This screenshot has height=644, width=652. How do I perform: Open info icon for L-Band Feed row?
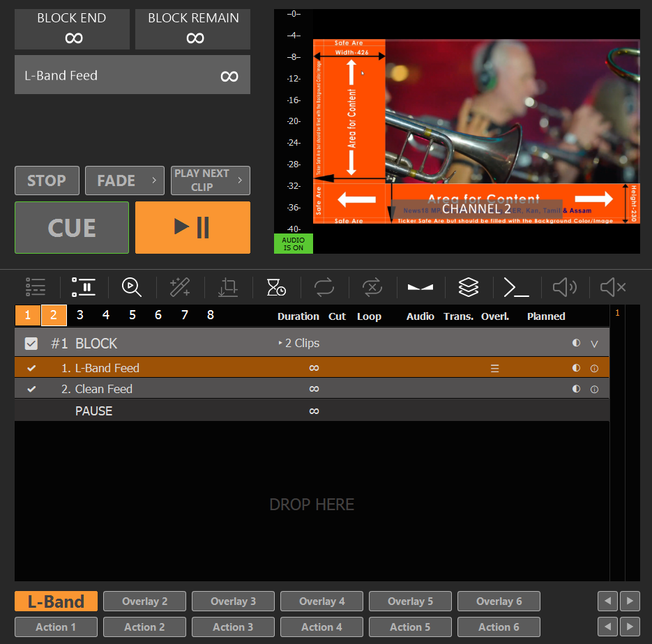(595, 368)
